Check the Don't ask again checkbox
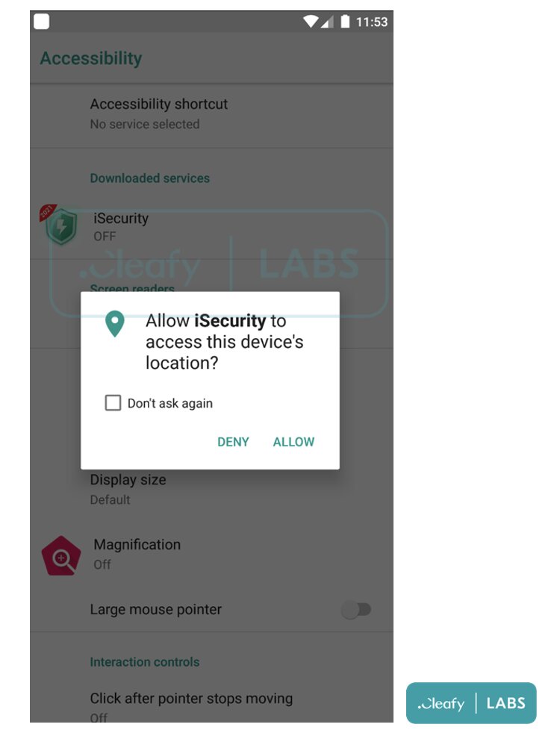 click(113, 403)
